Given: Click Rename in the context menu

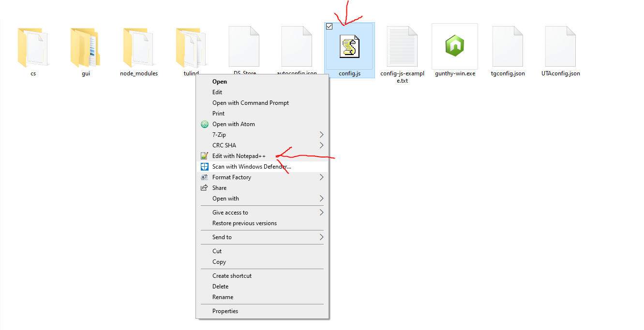Looking at the screenshot, I should [223, 297].
